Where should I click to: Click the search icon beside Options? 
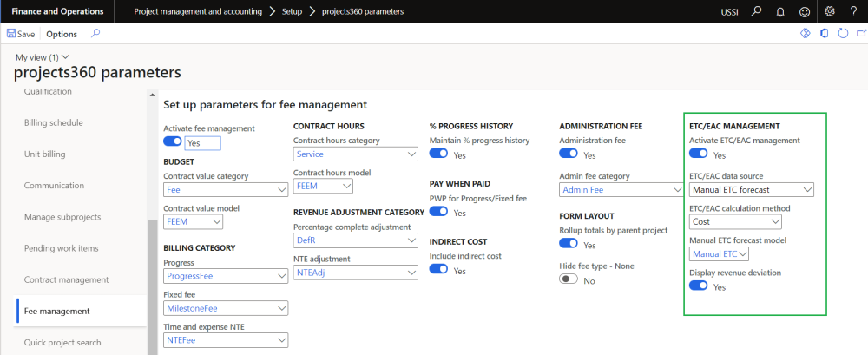(95, 34)
